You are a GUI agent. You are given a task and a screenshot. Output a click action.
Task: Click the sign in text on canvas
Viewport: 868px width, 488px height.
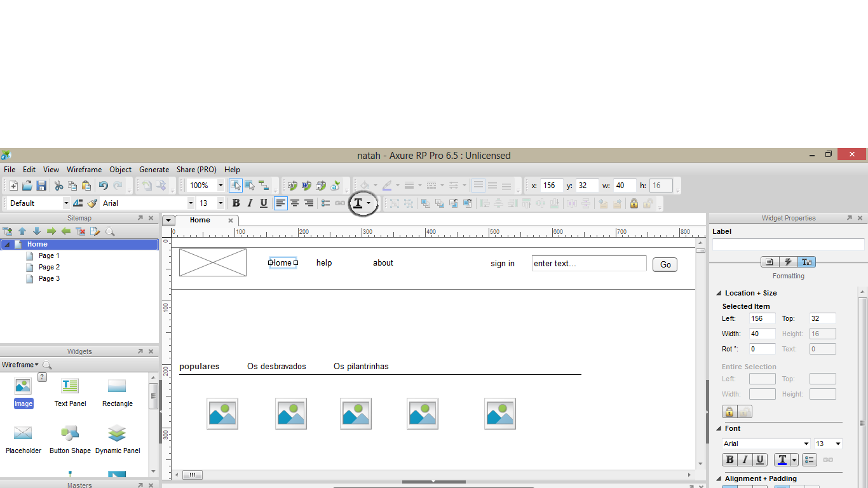click(503, 263)
